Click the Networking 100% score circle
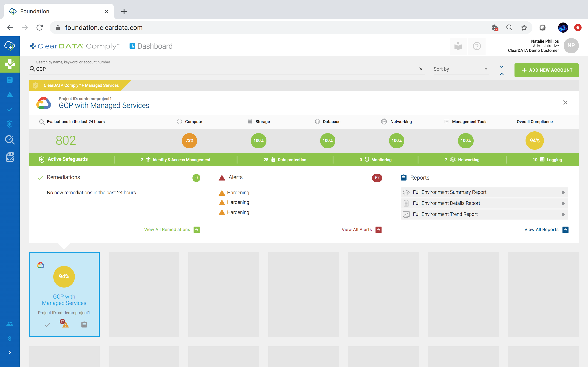 click(x=396, y=141)
